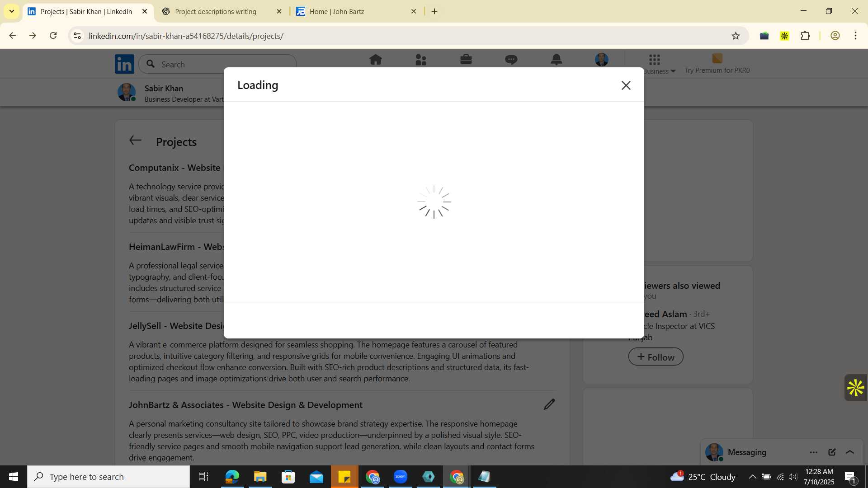Viewport: 868px width, 488px height.
Task: Compose a new message from the Messaging bar
Action: [x=832, y=452]
